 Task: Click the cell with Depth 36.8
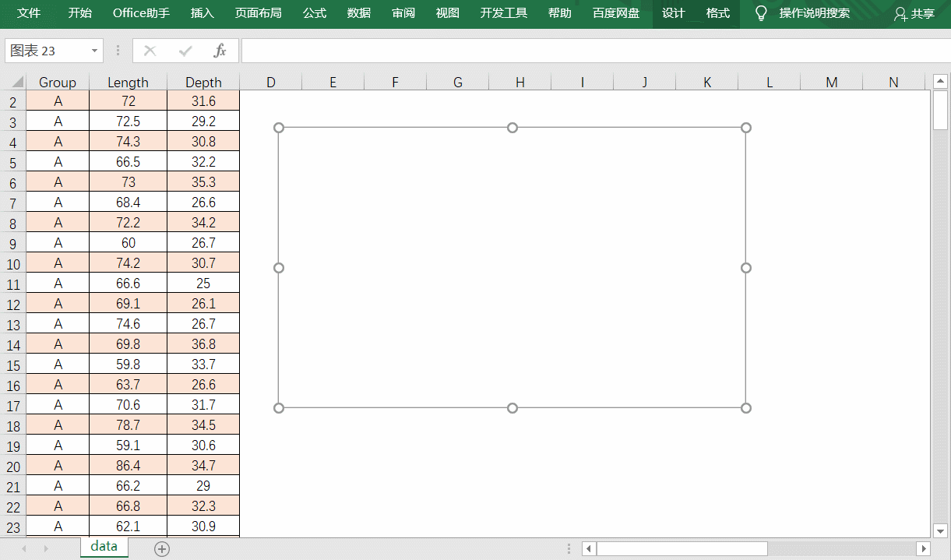[x=203, y=344]
